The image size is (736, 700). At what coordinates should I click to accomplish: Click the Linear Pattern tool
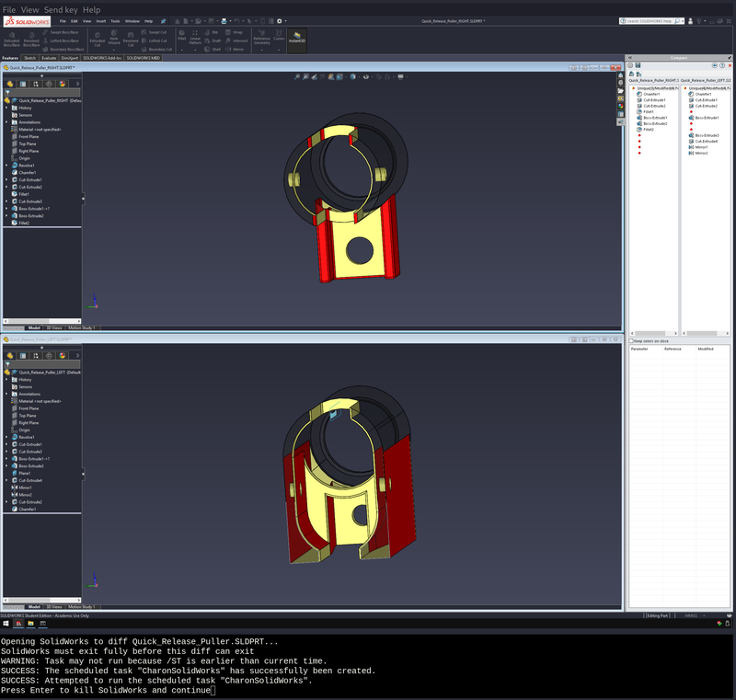pyautogui.click(x=195, y=37)
